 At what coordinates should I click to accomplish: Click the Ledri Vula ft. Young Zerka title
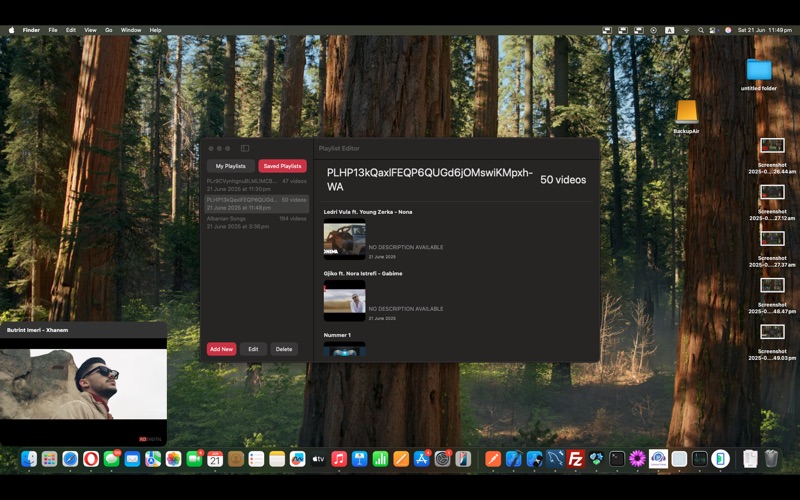(368, 212)
